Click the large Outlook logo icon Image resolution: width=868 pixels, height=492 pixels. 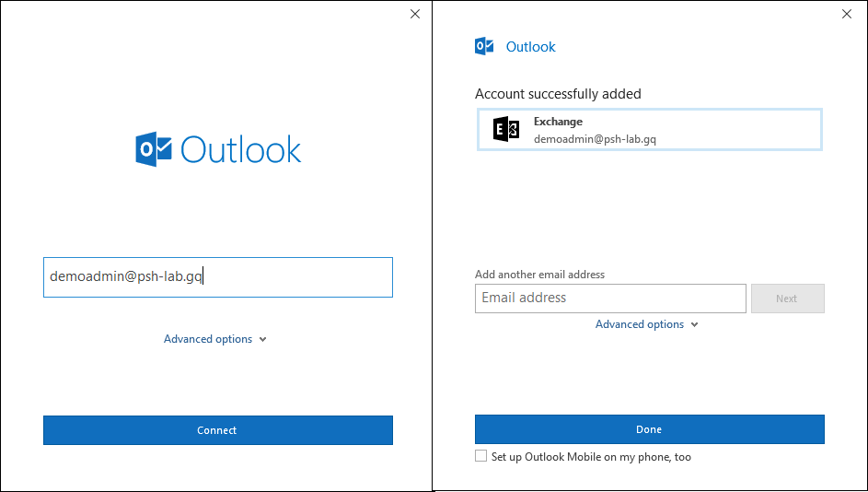coord(154,149)
